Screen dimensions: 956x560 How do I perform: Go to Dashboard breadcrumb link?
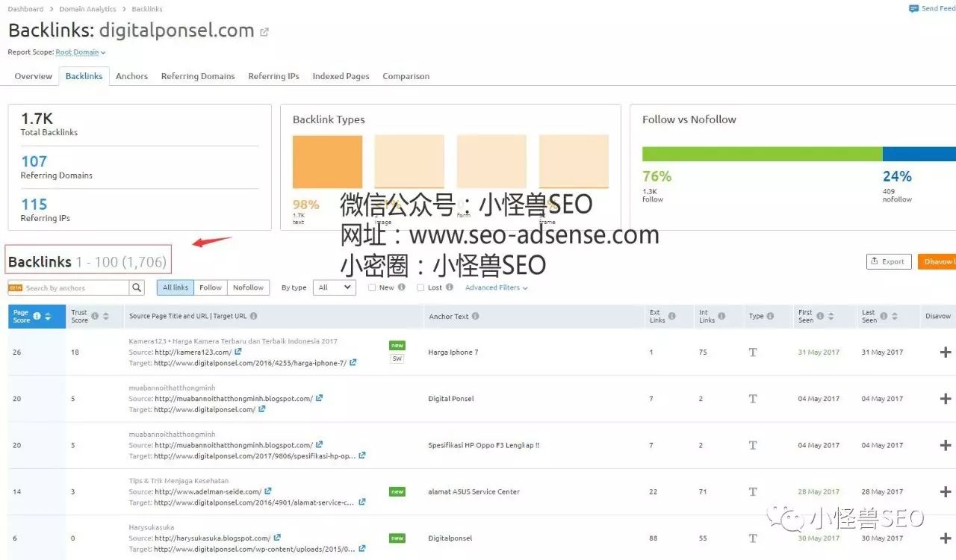click(x=25, y=9)
